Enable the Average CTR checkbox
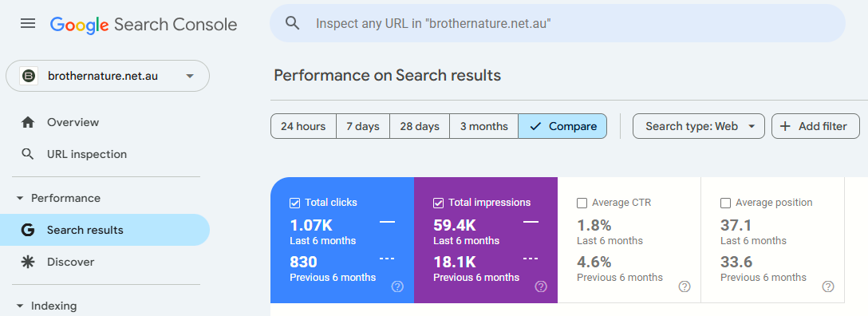The height and width of the screenshot is (316, 868). coord(582,203)
